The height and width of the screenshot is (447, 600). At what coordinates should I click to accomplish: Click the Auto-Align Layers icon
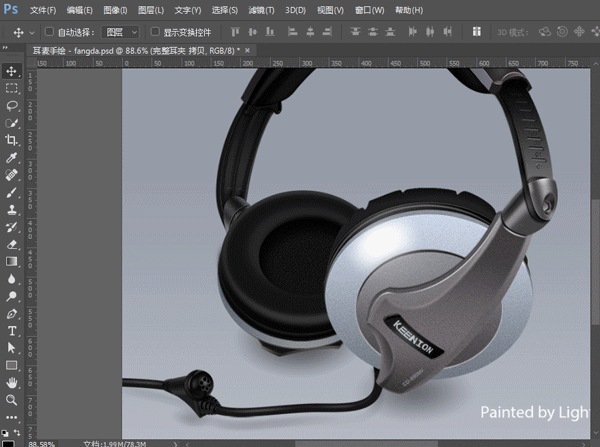click(476, 32)
